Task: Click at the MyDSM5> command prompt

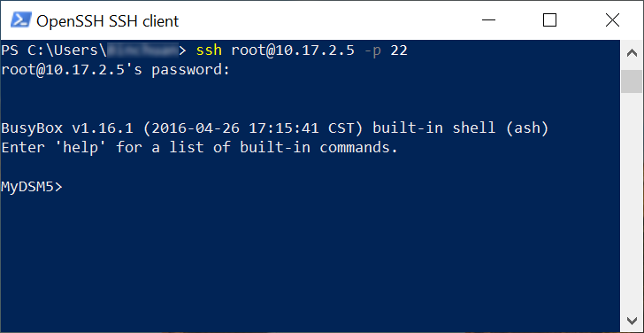Action: [x=32, y=187]
